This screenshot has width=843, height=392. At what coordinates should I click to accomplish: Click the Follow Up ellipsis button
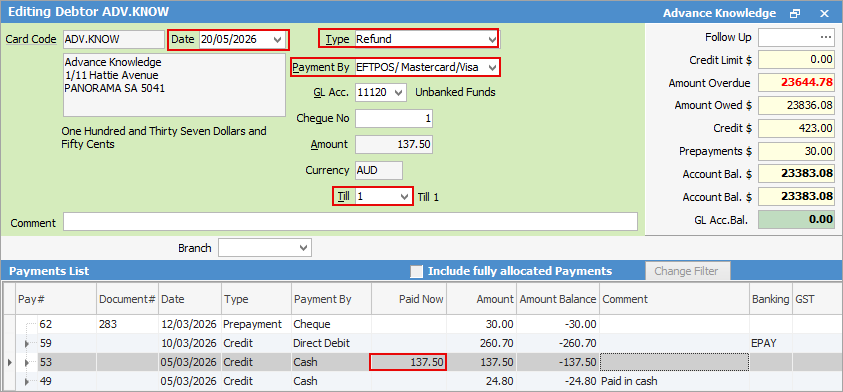(x=826, y=38)
